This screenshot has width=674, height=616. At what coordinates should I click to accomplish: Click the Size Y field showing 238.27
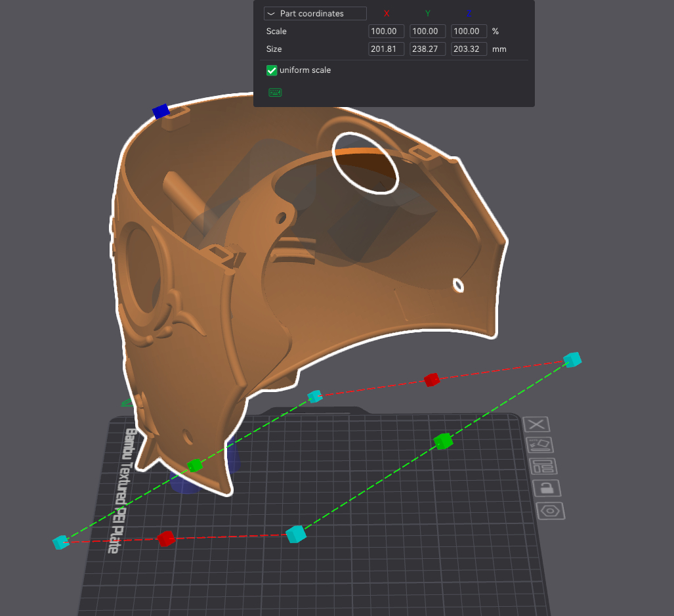pyautogui.click(x=427, y=49)
